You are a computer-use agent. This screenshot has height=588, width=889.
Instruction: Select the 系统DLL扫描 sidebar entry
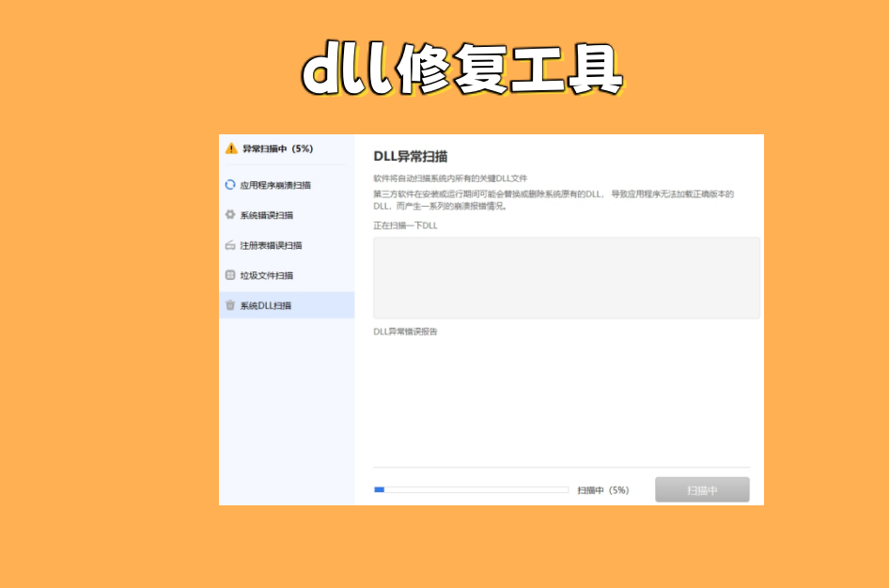[x=287, y=305]
